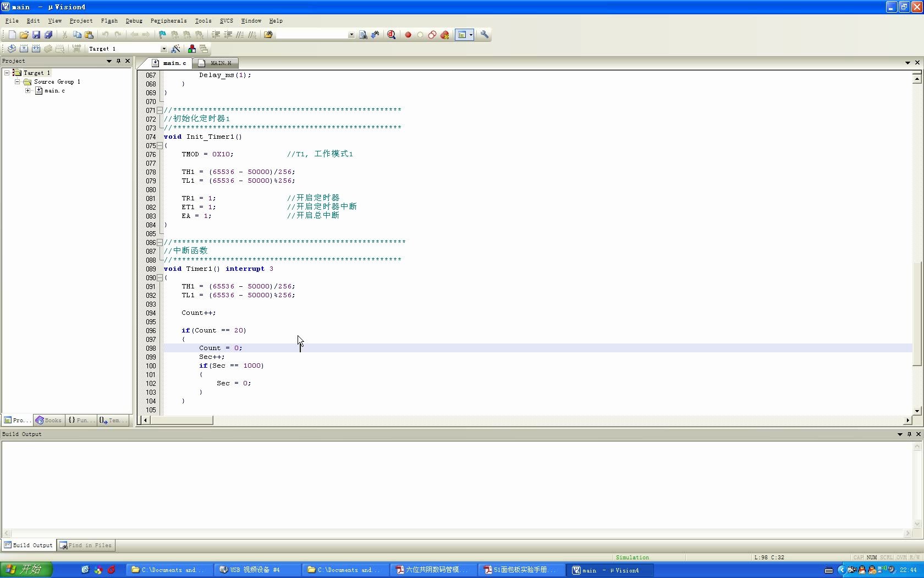The image size is (924, 578).
Task: Open the Project menu
Action: pyautogui.click(x=81, y=20)
